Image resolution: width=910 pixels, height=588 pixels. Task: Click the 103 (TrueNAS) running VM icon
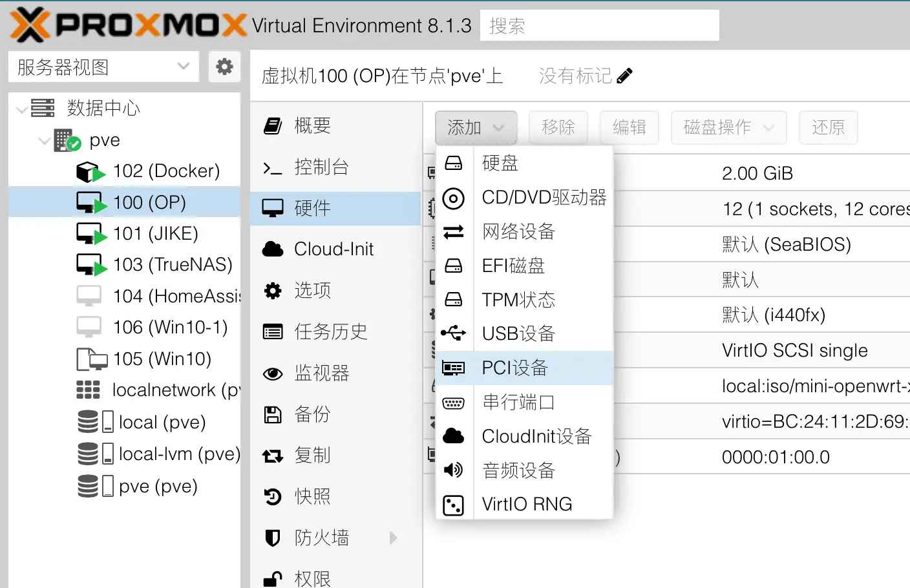pyautogui.click(x=91, y=265)
